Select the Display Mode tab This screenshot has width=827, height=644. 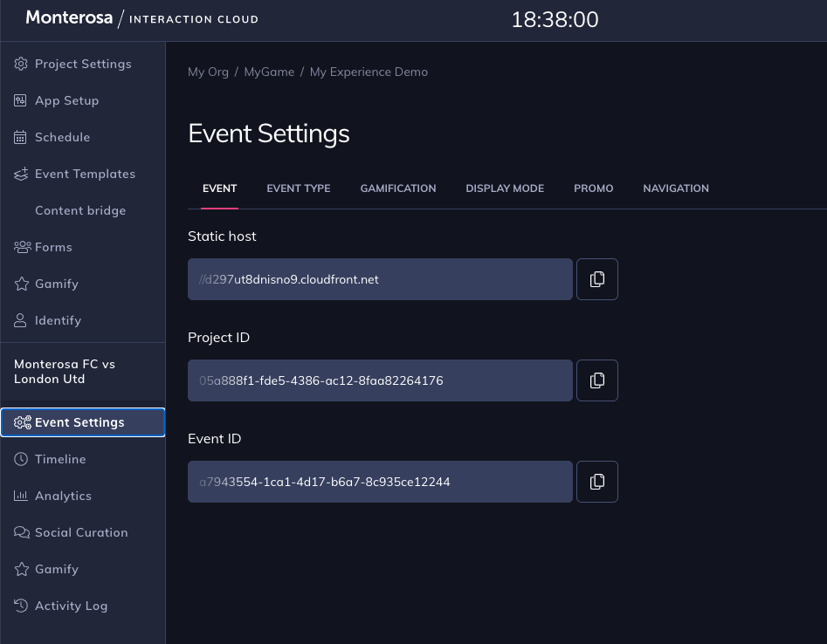[x=505, y=188]
